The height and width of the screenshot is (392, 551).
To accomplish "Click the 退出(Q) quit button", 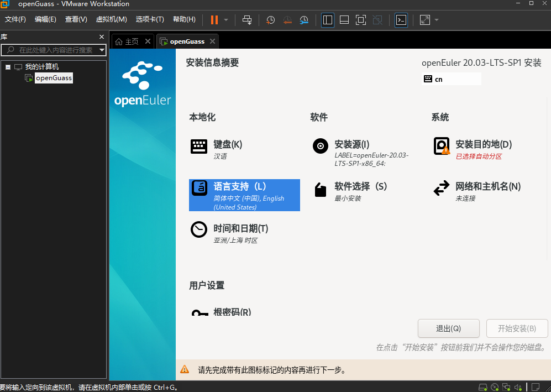I will click(x=448, y=328).
